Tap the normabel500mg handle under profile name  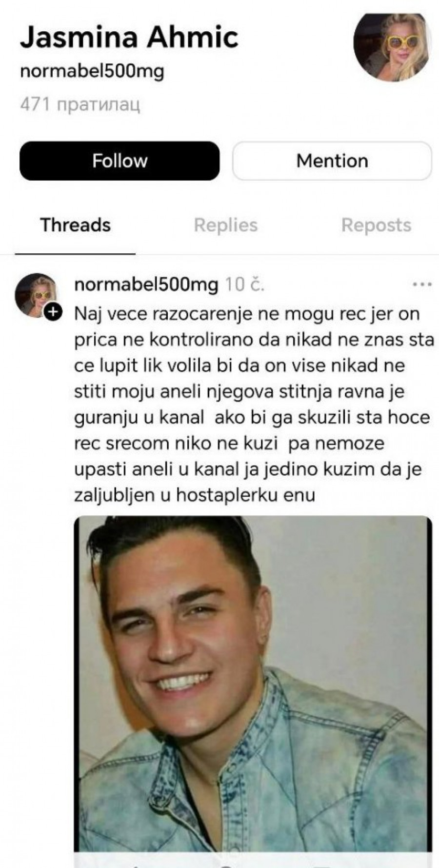[92, 72]
